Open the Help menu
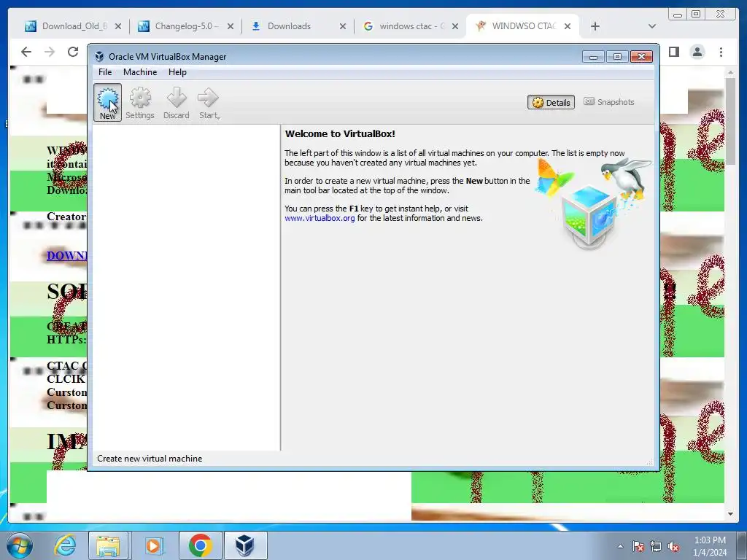747x560 pixels. coord(177,72)
